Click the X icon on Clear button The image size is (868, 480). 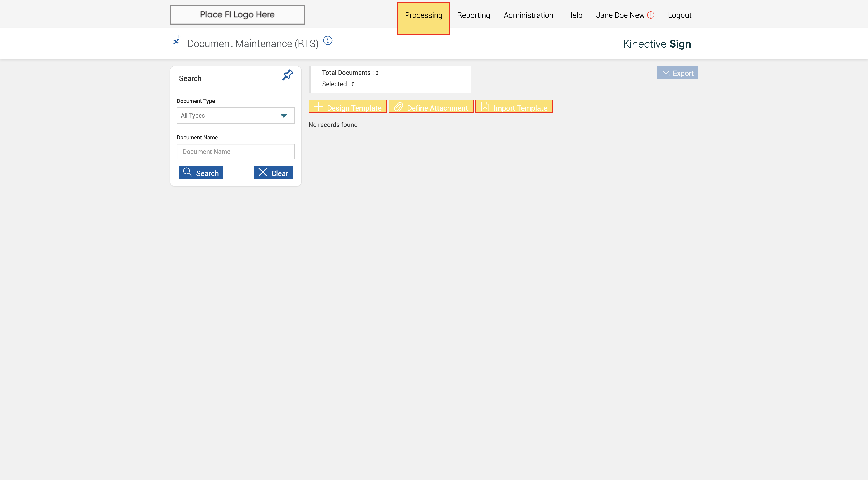[x=262, y=172]
